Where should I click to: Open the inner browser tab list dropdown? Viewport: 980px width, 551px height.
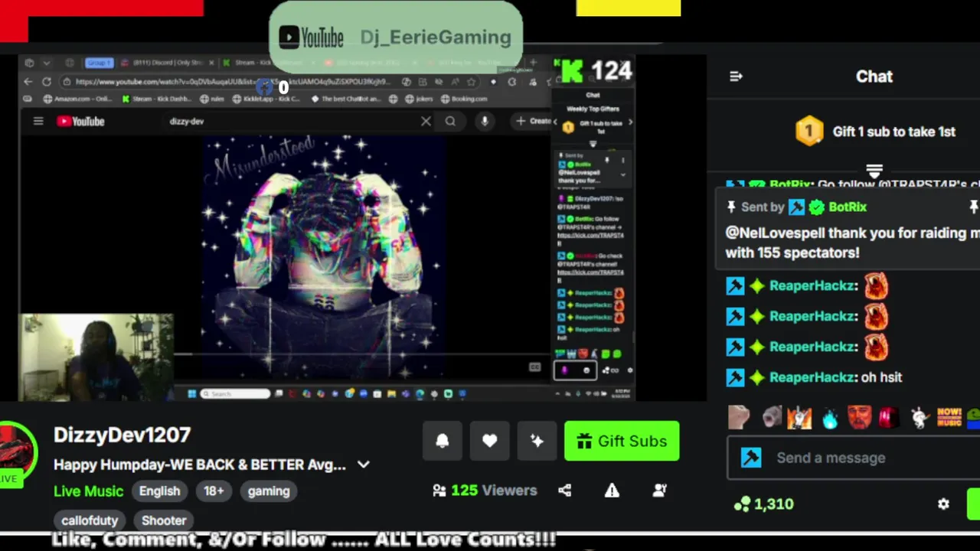(x=46, y=63)
